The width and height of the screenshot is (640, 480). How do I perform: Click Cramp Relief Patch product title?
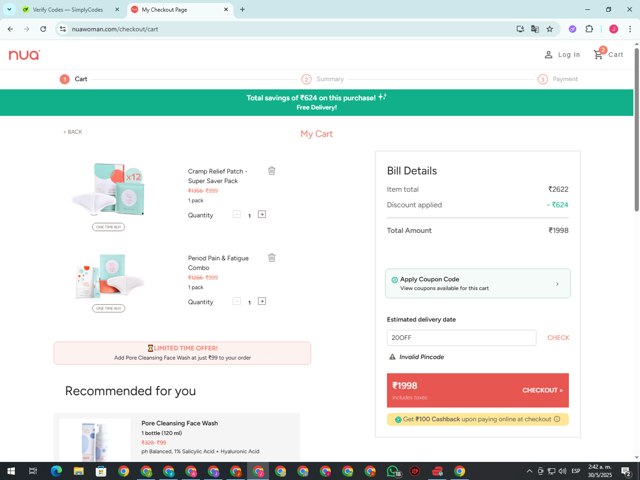(x=217, y=176)
